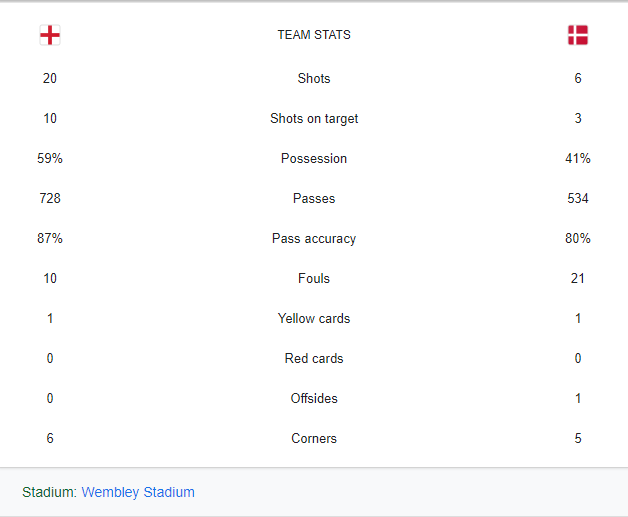Select Denmark's 534 passes value
Screen dimensions: 628x517
coord(578,198)
